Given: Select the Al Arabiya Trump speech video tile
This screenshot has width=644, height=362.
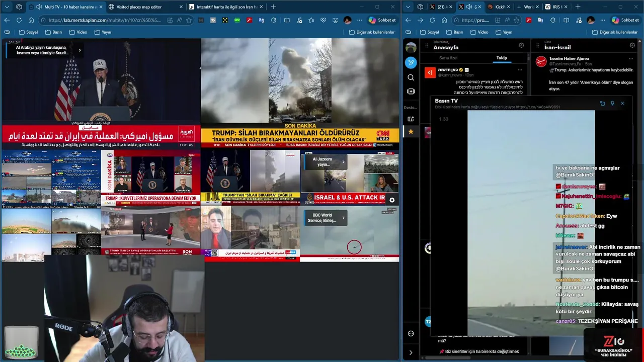Looking at the screenshot, I should pos(101,93).
